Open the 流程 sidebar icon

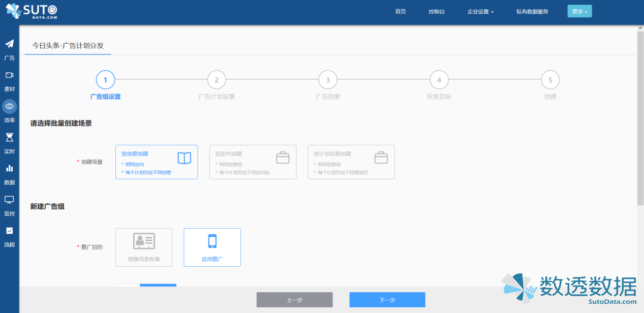(x=9, y=231)
